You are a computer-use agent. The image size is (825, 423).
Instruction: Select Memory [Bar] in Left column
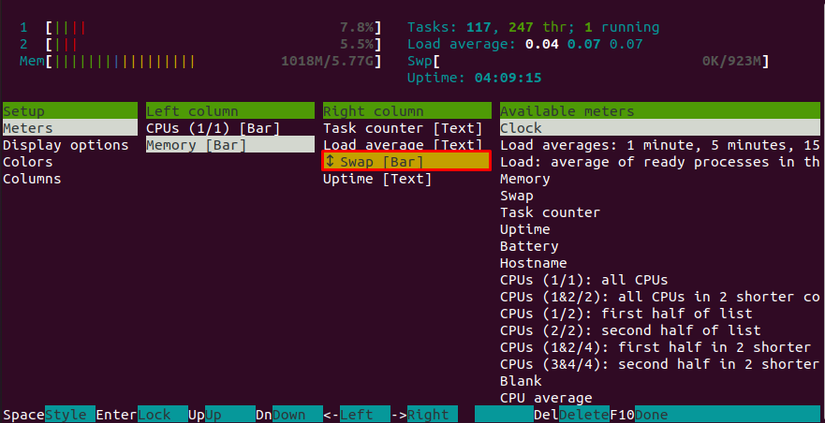point(230,145)
